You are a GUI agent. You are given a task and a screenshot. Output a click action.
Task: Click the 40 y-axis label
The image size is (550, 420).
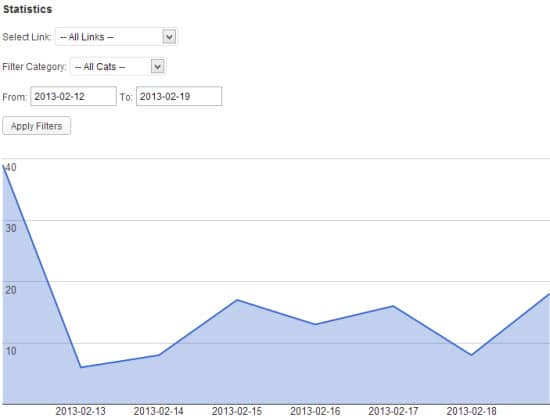click(11, 167)
